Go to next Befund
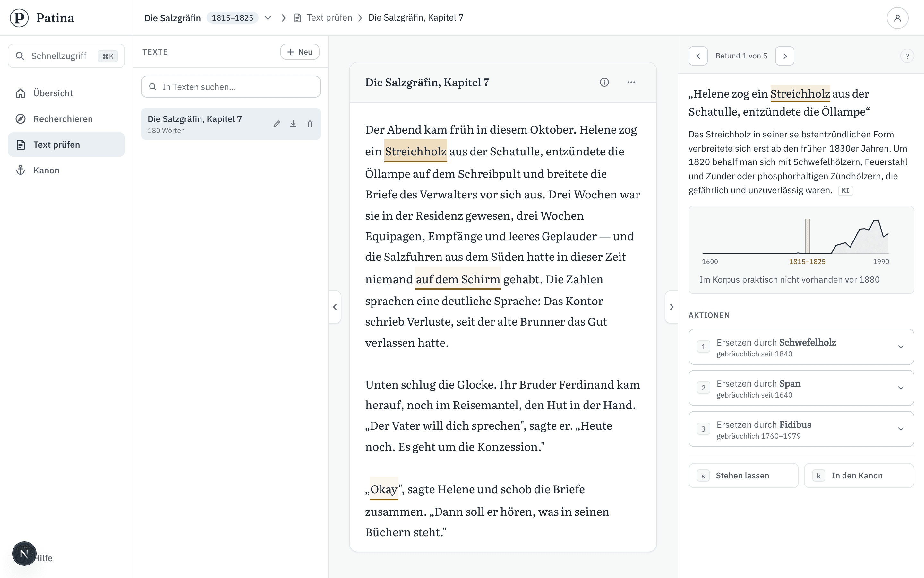Screen dimensions: 924x578 point(785,56)
